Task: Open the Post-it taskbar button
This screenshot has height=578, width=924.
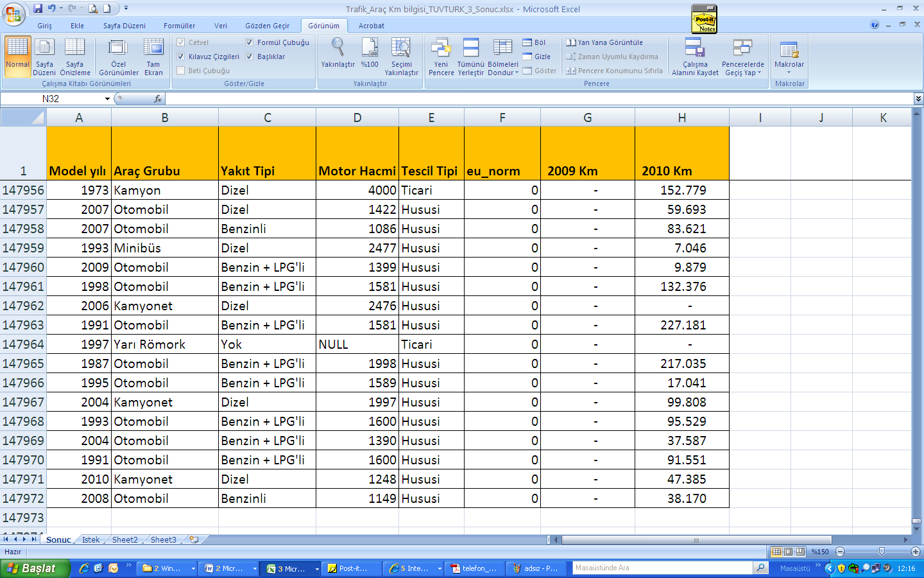Action: [x=352, y=568]
